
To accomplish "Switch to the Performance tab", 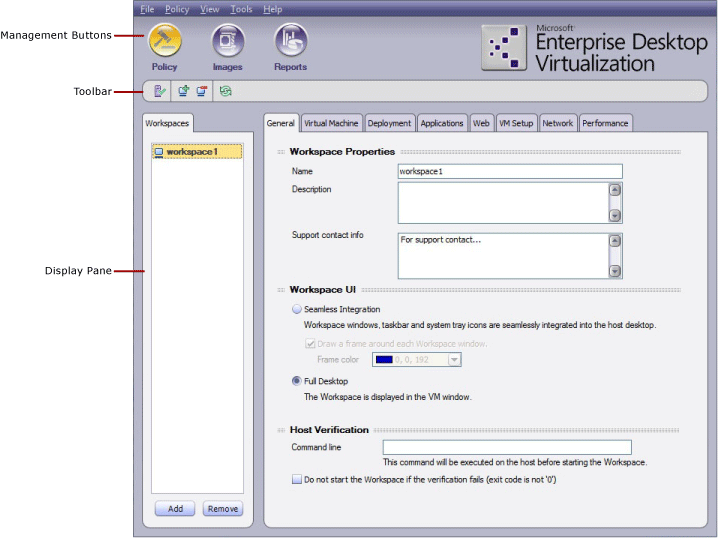I will coord(605,123).
